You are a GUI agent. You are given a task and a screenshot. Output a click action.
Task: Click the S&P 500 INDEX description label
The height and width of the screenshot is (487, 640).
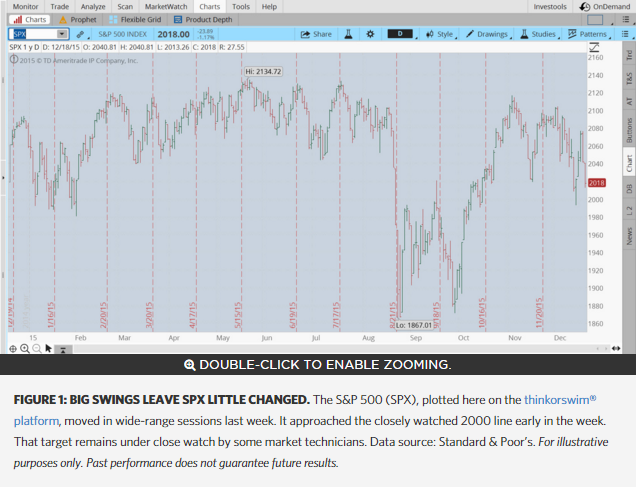pos(122,34)
